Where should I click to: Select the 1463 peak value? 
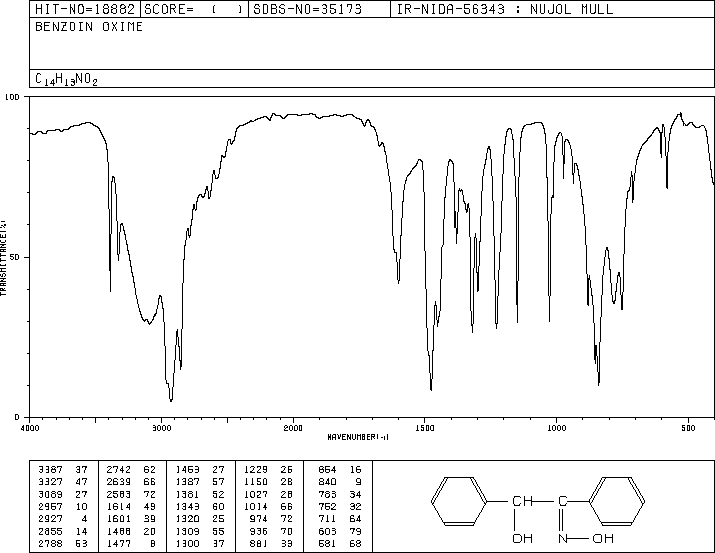[x=187, y=470]
